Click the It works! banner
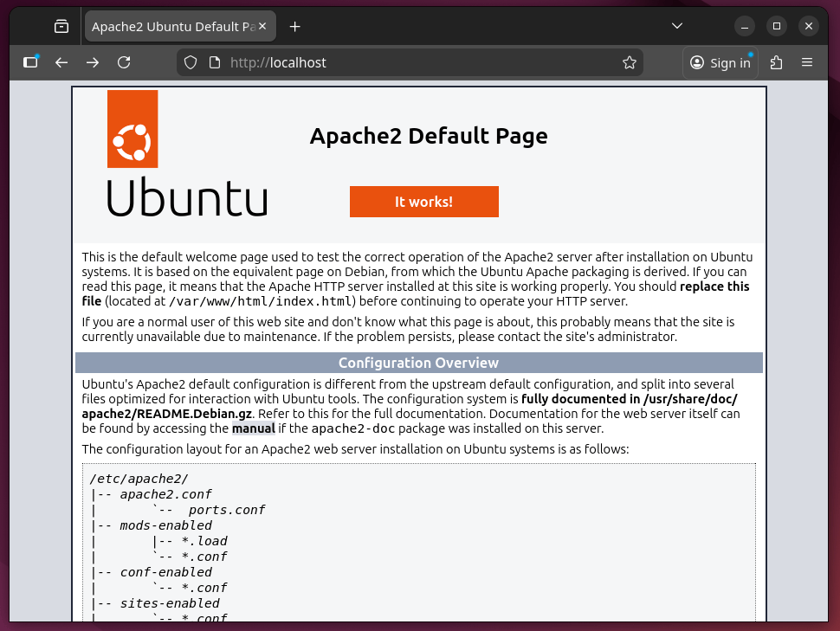The height and width of the screenshot is (631, 840). pyautogui.click(x=423, y=202)
